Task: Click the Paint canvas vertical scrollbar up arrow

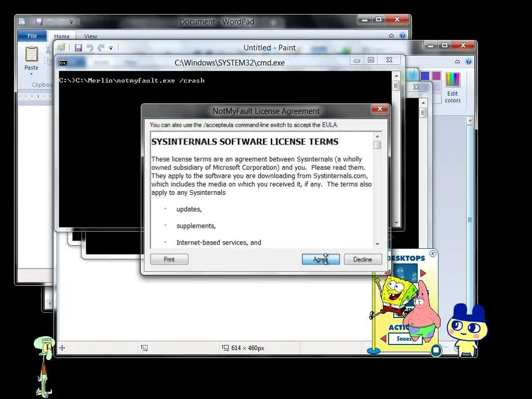Action: click(x=470, y=121)
